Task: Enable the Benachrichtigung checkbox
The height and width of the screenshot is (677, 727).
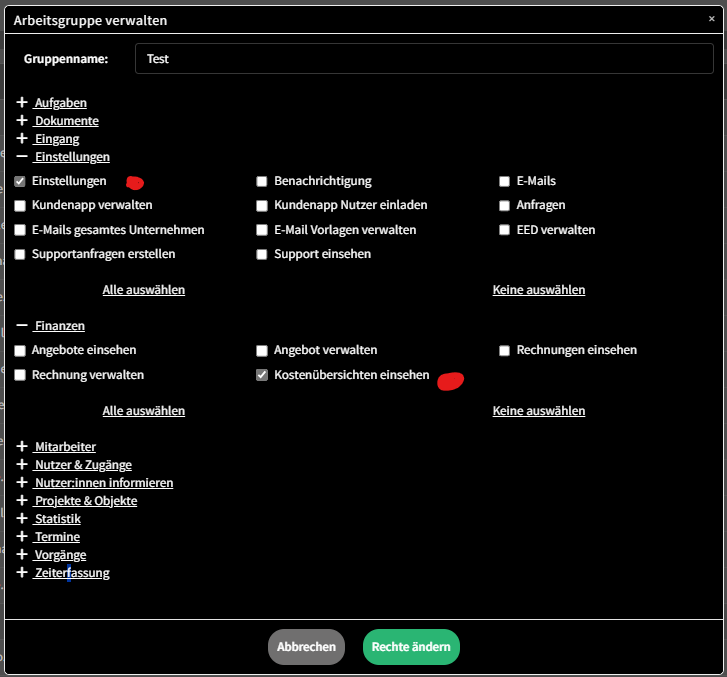Action: [262, 182]
